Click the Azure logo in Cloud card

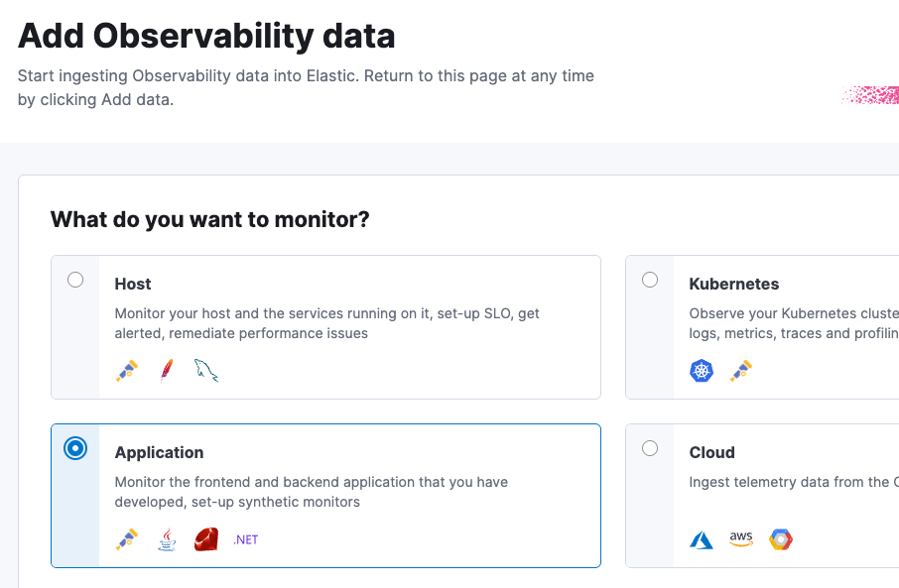(x=702, y=539)
